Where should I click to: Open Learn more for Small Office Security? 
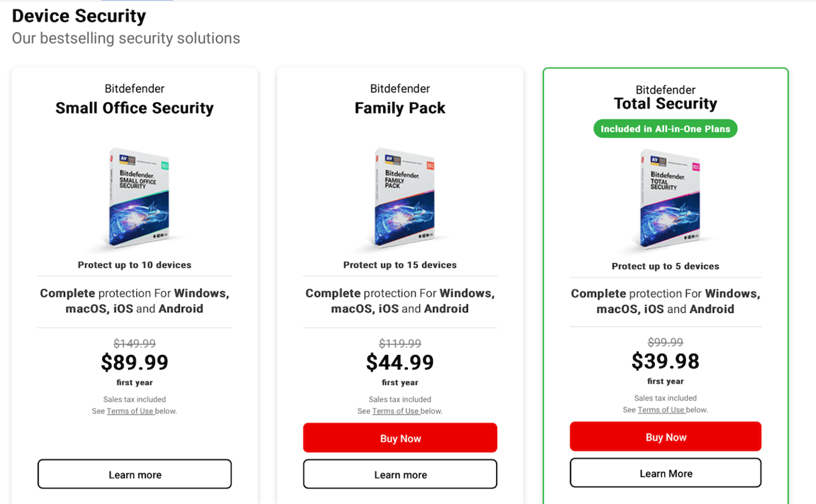pyautogui.click(x=135, y=474)
